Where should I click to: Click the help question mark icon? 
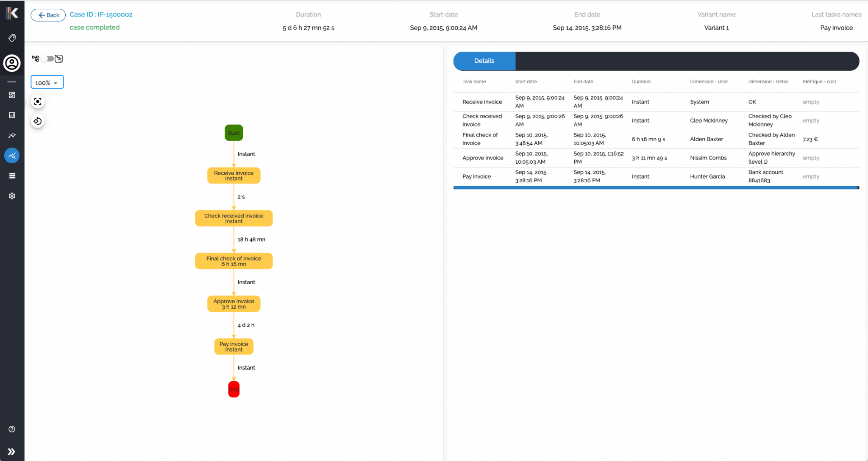point(12,429)
